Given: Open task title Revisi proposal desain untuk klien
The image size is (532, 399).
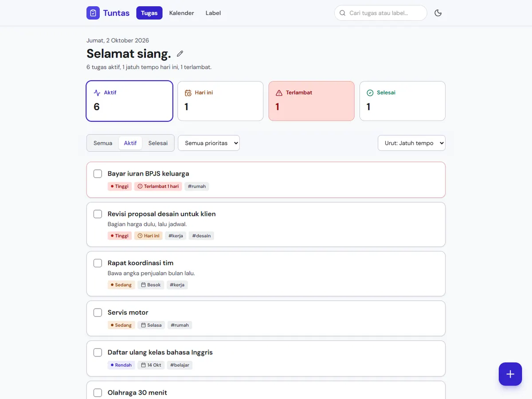Looking at the screenshot, I should pyautogui.click(x=162, y=214).
